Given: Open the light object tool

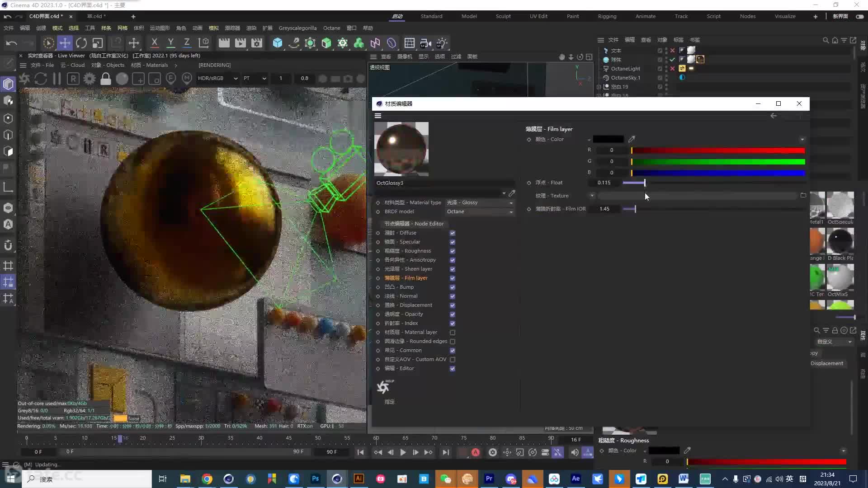Looking at the screenshot, I should 442,43.
